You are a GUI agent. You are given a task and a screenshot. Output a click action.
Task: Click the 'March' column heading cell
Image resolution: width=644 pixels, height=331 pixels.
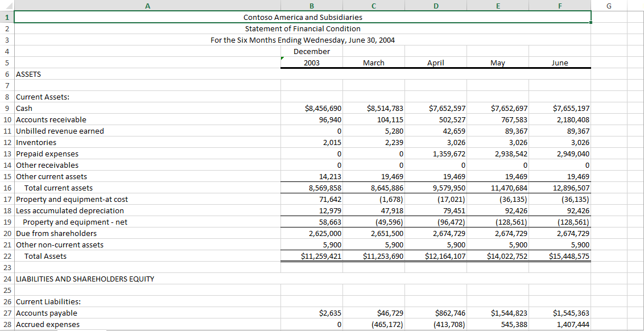(x=374, y=63)
